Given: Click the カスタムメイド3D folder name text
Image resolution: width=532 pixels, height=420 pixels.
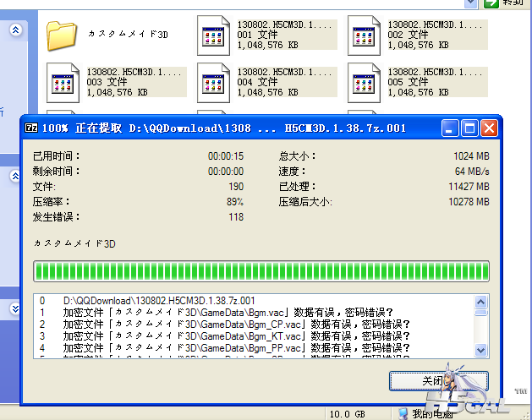Looking at the screenshot, I should click(128, 34).
